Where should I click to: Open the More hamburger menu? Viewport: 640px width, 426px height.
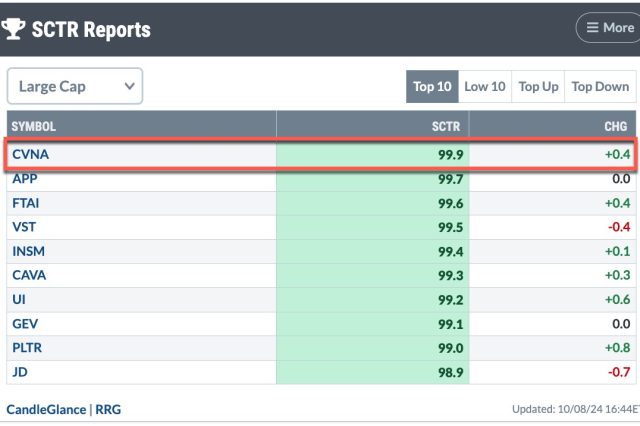tap(607, 28)
